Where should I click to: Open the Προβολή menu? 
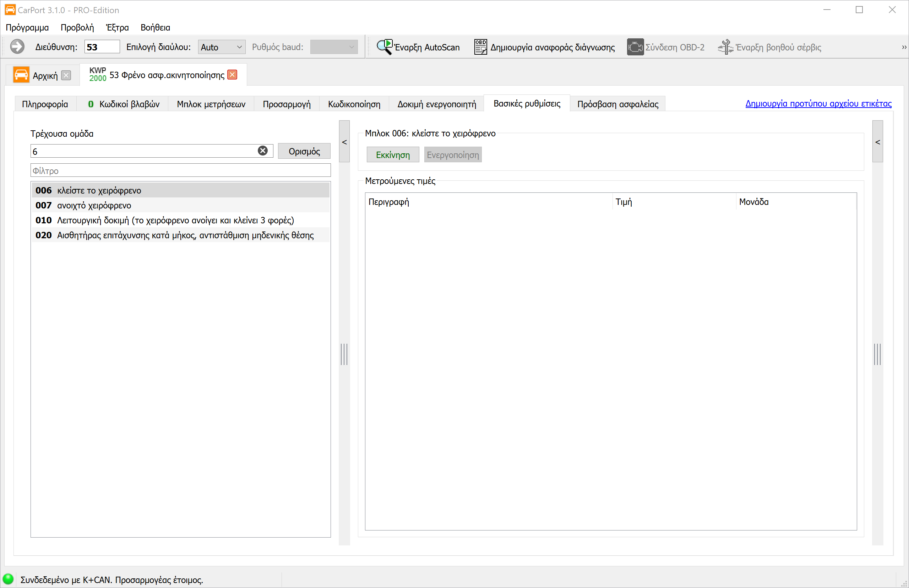click(x=77, y=27)
